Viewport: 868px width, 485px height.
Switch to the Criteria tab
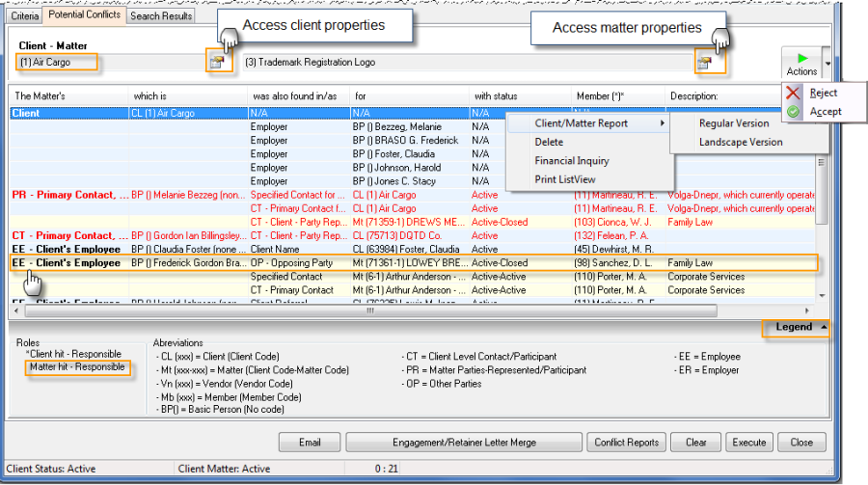pos(25,15)
